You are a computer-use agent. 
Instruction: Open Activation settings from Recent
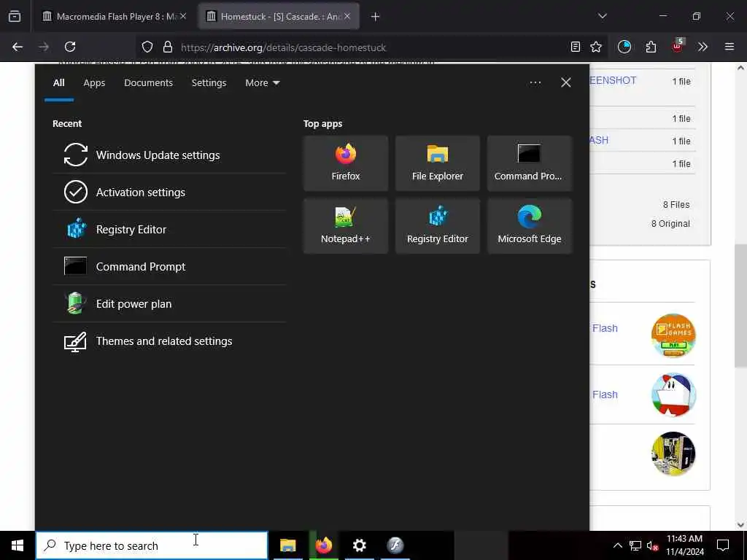click(169, 192)
